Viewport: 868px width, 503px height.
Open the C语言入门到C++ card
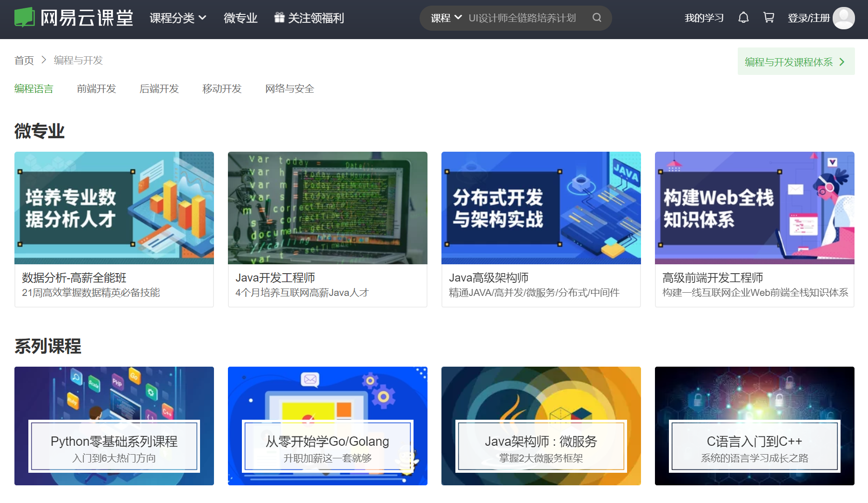click(754, 426)
